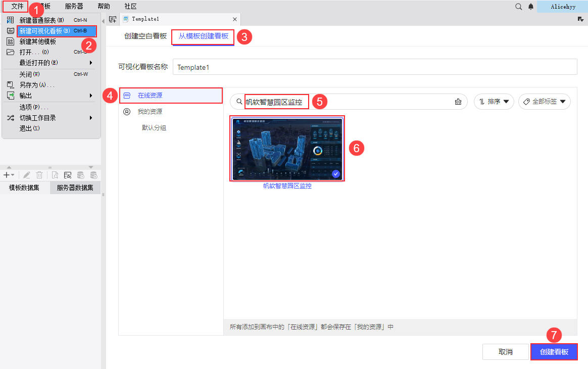This screenshot has width=588, height=369.
Task: Switch to 从模板创建看板 tab
Action: click(203, 36)
